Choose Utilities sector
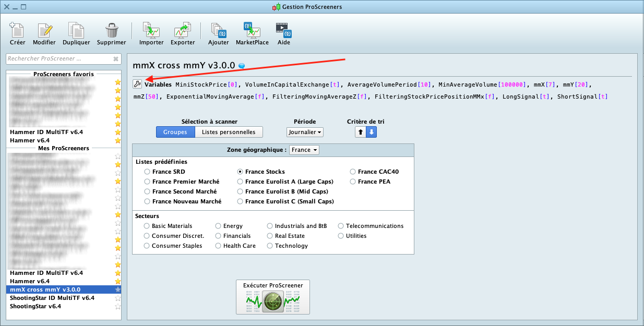Viewport: 644px width, 326px height. coord(341,236)
